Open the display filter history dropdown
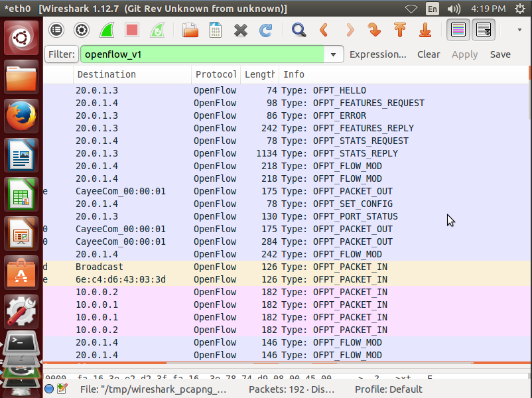 point(333,54)
